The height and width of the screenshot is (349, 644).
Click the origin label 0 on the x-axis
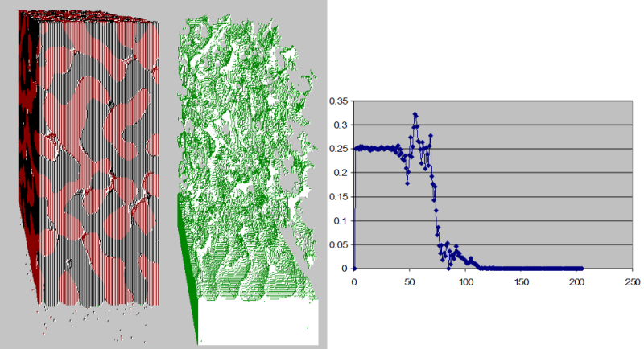[354, 282]
